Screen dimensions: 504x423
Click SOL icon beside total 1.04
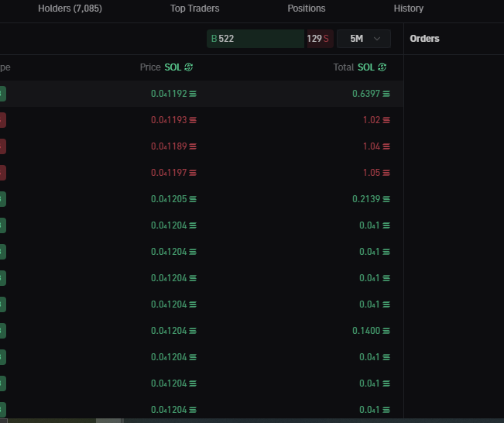386,146
